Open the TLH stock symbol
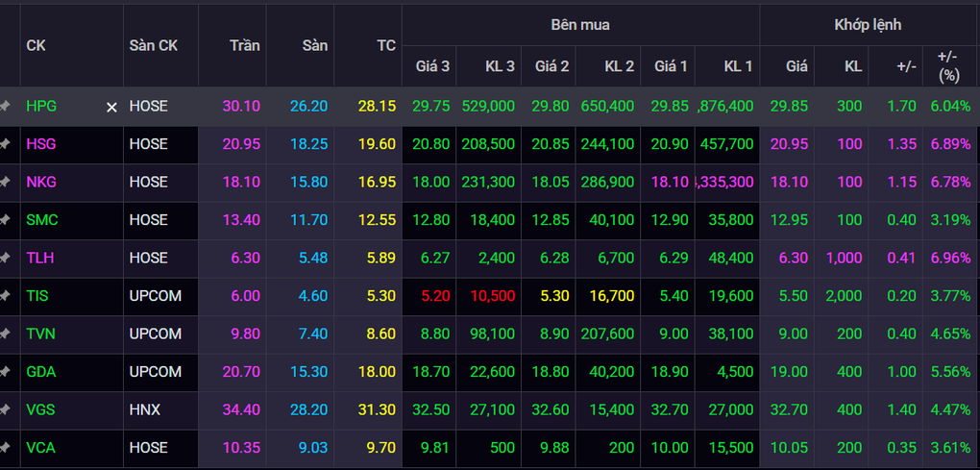The image size is (980, 470). (40, 259)
